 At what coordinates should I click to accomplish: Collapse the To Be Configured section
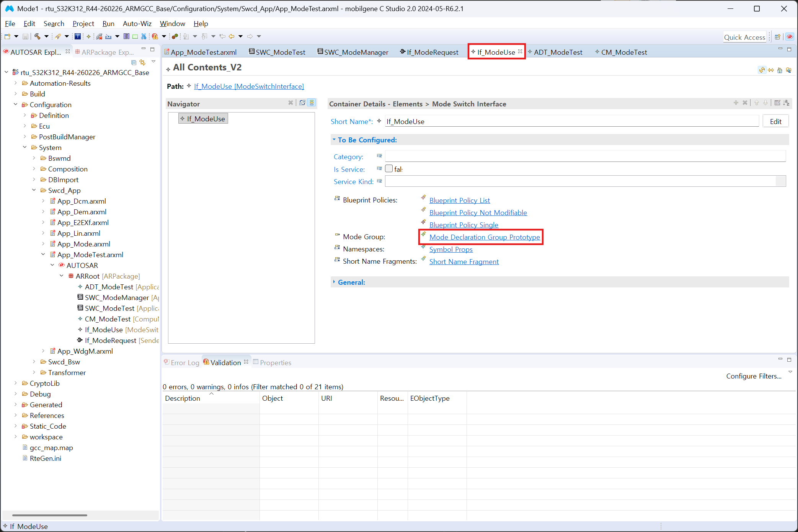(x=334, y=140)
